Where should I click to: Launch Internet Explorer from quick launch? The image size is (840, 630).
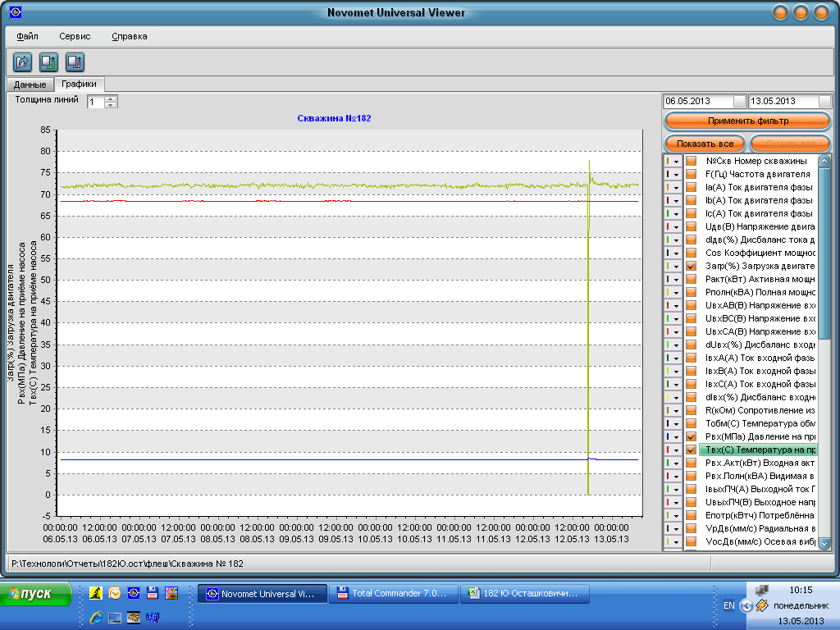tap(96, 618)
